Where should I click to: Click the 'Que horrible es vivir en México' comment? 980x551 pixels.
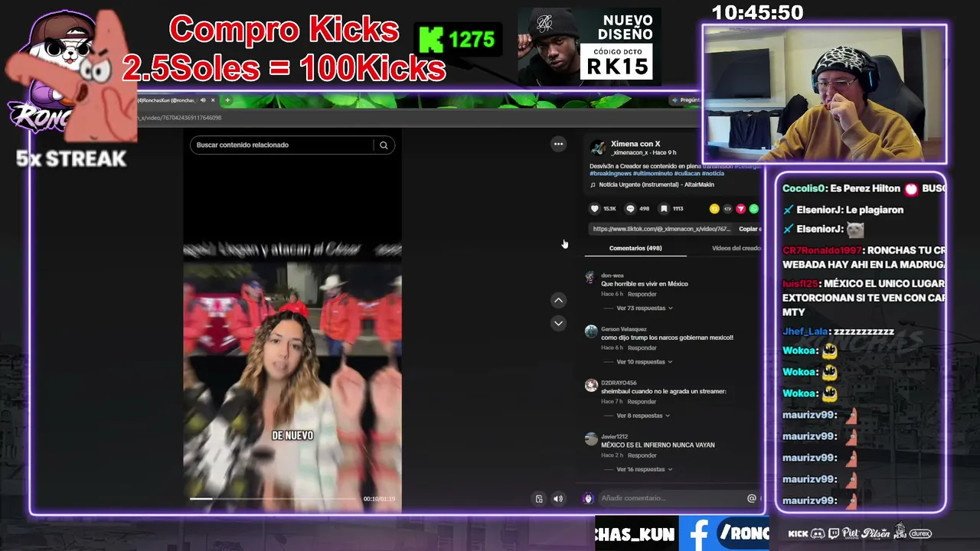click(645, 284)
